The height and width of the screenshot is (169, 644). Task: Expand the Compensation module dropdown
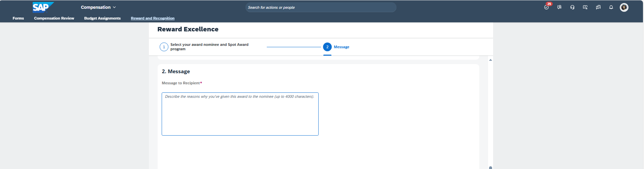tap(98, 7)
